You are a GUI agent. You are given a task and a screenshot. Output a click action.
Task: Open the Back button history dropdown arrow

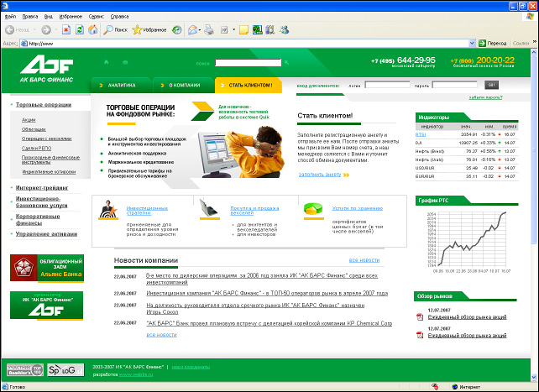pos(34,29)
